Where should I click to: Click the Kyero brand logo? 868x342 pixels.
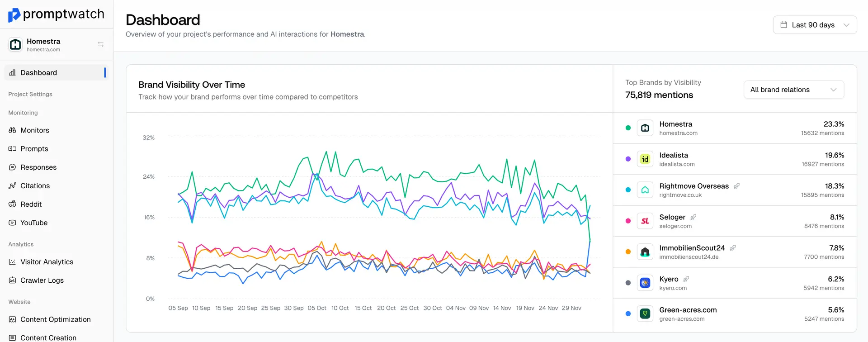[645, 283]
